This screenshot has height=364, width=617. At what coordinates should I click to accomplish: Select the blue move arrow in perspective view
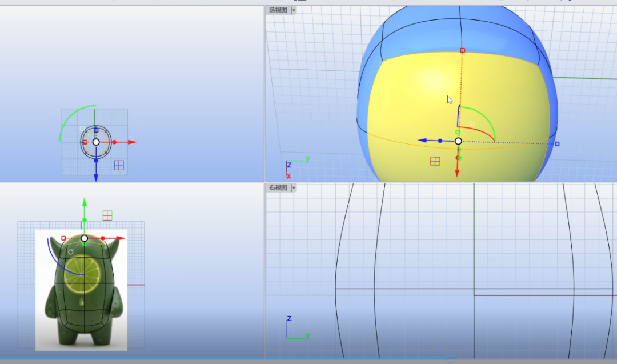tap(423, 140)
